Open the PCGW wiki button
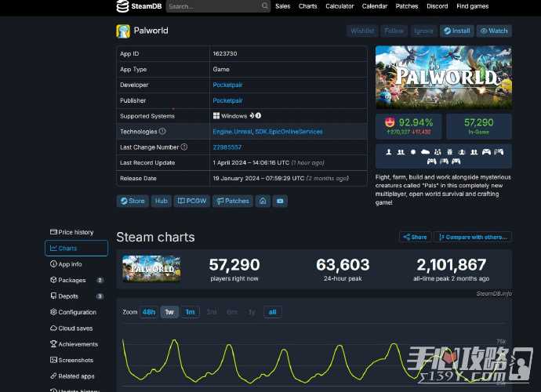The image size is (541, 392). click(x=192, y=201)
